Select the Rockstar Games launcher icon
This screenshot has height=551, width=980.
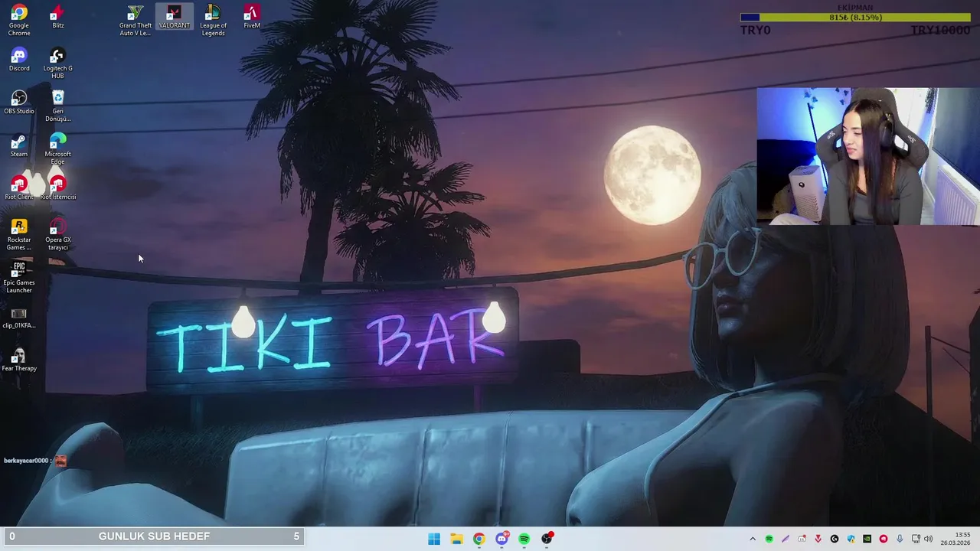click(x=19, y=235)
